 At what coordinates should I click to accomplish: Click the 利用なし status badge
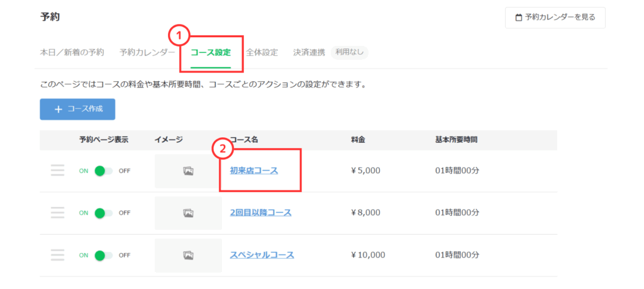(349, 52)
